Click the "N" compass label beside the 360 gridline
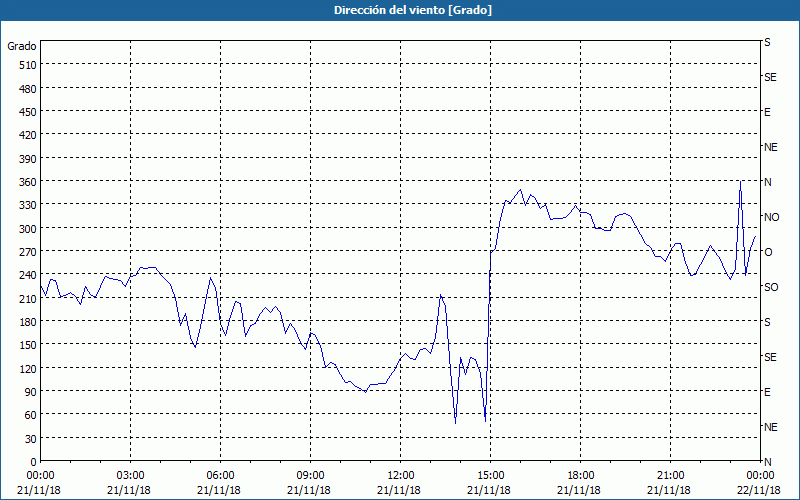Viewport: 800px width, 500px height. point(767,182)
